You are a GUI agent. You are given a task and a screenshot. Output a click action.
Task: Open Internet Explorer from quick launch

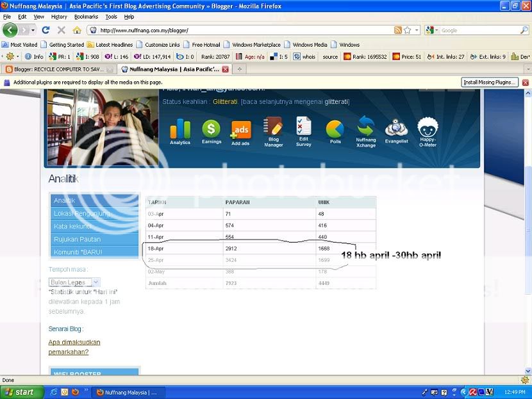pos(54,392)
